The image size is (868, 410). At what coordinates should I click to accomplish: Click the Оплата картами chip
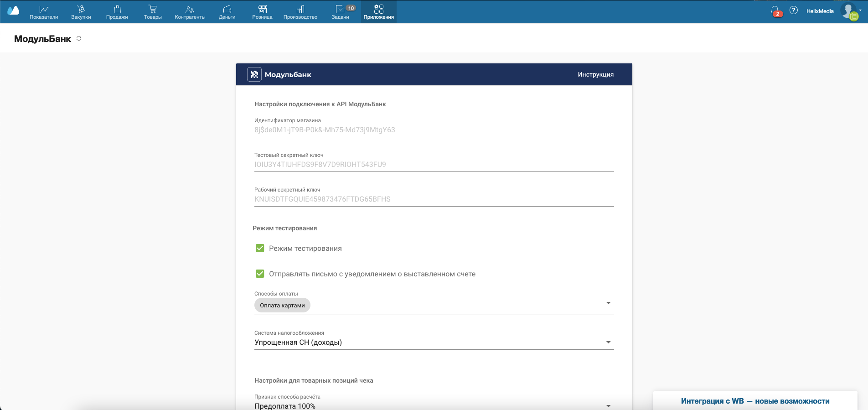282,306
